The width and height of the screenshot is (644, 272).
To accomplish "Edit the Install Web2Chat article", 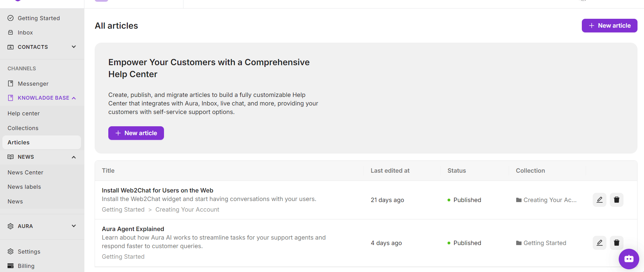I will click(600, 200).
